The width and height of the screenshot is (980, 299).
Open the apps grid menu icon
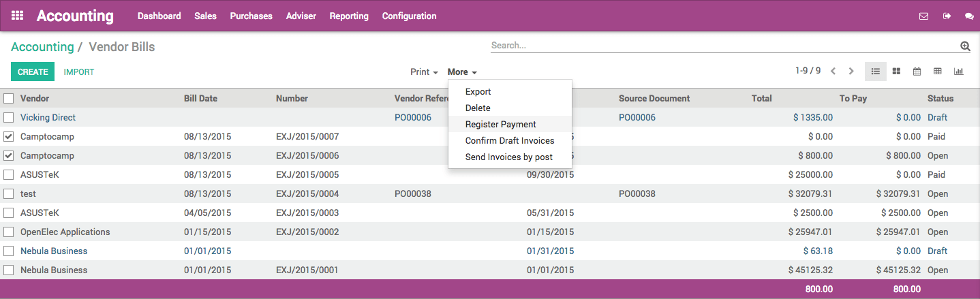click(x=18, y=16)
